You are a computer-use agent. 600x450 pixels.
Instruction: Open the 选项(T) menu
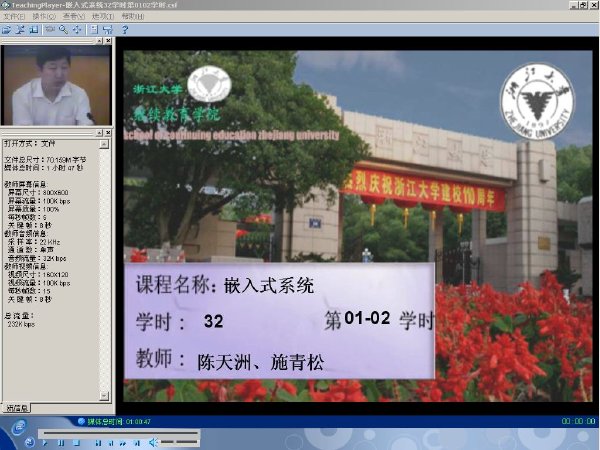pyautogui.click(x=103, y=16)
